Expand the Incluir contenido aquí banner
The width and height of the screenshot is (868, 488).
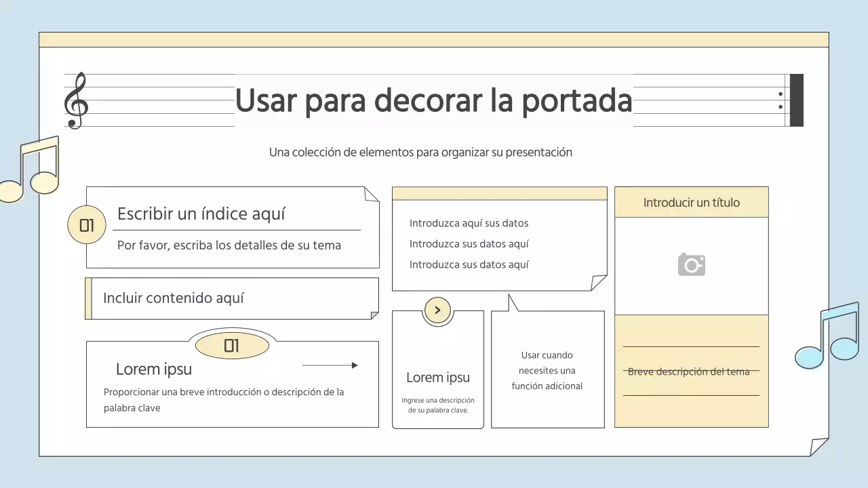[x=232, y=298]
